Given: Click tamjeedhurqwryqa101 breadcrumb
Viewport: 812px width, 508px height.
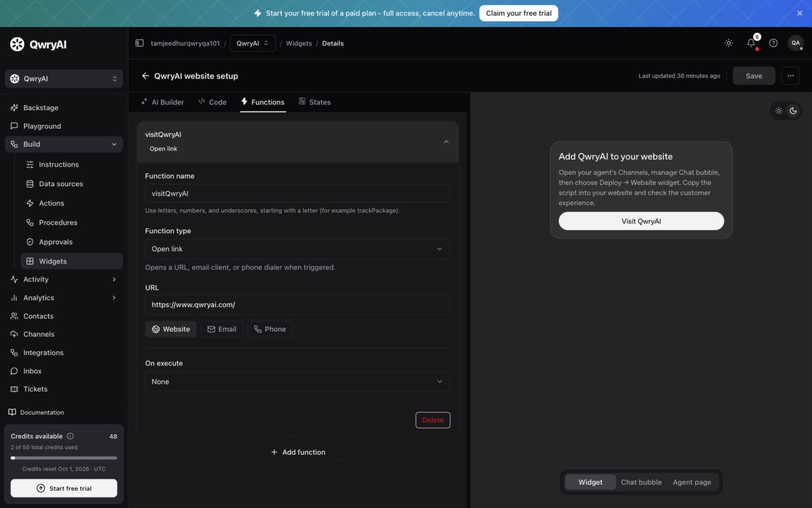Looking at the screenshot, I should tap(185, 43).
